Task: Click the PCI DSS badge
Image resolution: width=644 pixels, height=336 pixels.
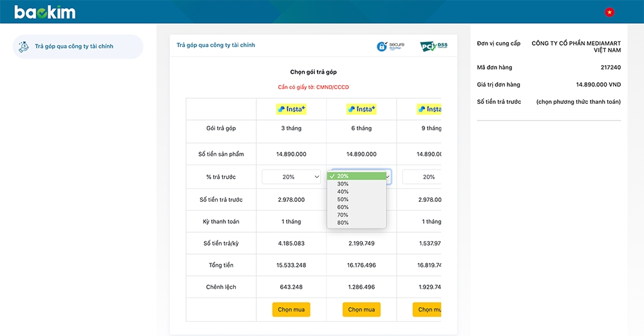Action: 433,46
